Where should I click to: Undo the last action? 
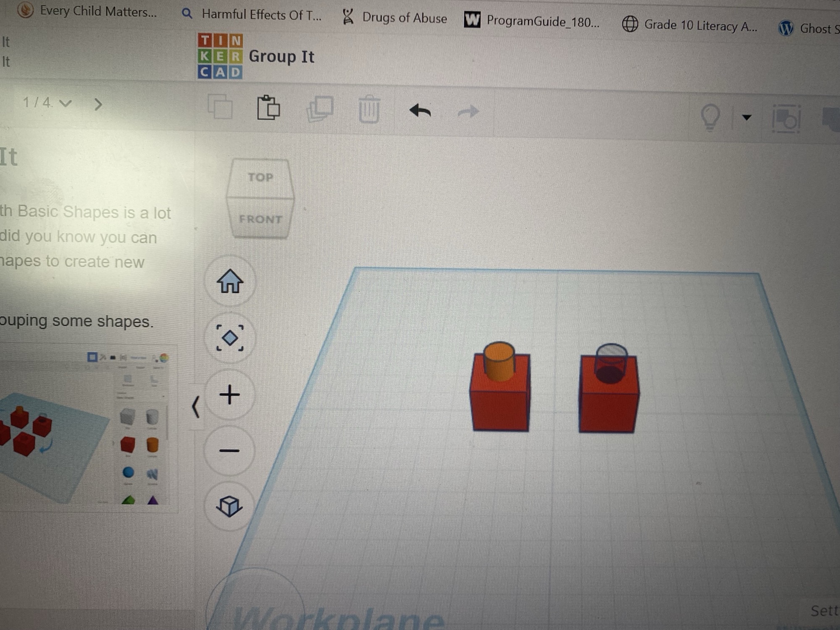(x=420, y=111)
